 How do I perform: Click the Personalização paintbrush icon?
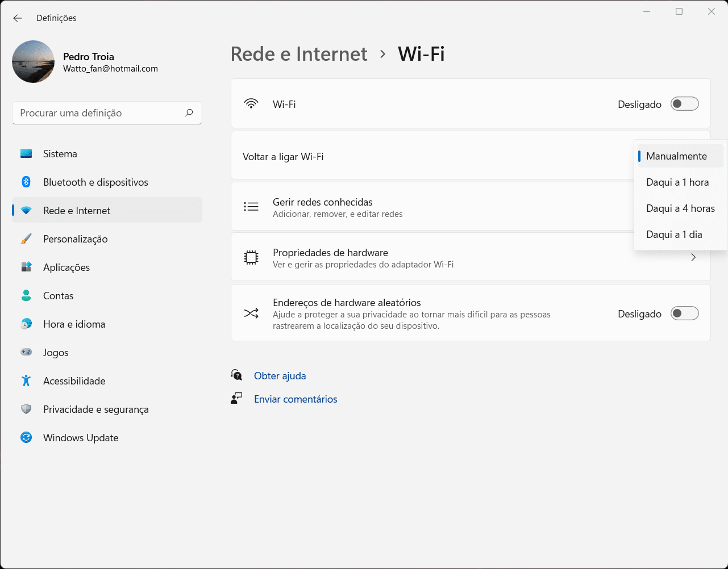26,239
